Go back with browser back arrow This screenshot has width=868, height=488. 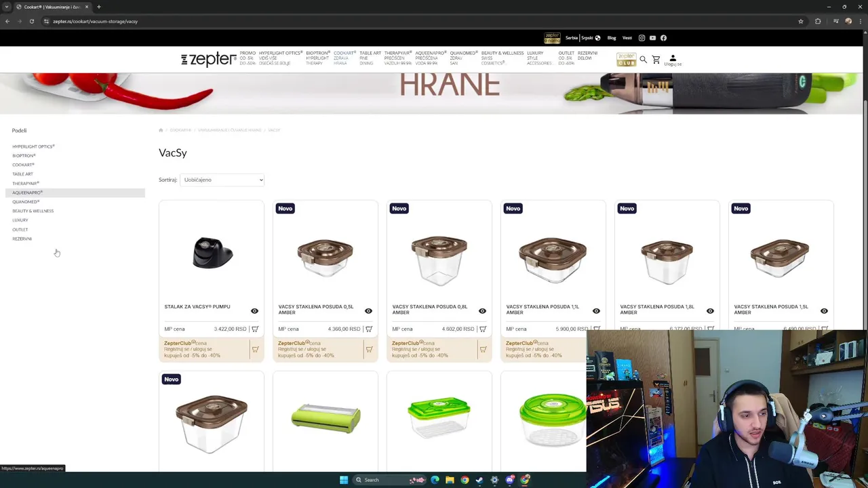point(7,21)
